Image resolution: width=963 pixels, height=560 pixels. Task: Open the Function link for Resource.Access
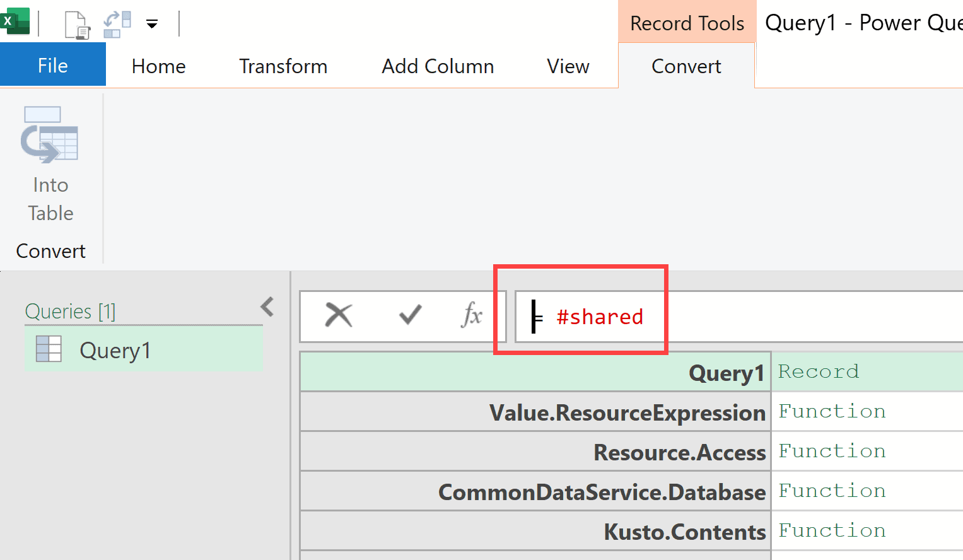[832, 451]
